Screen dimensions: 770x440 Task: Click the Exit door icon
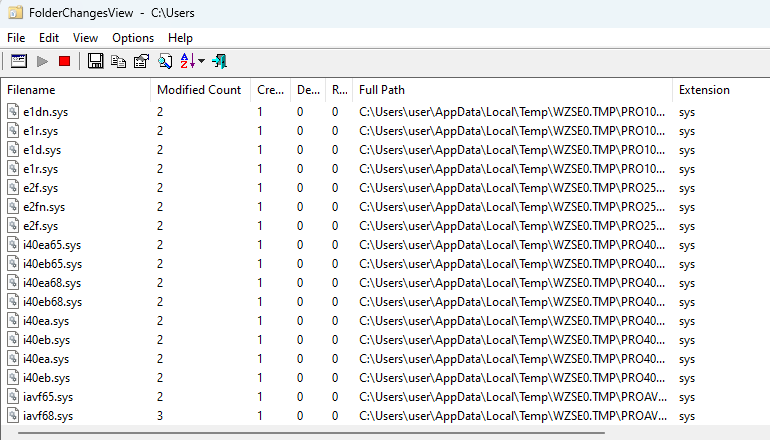point(219,61)
